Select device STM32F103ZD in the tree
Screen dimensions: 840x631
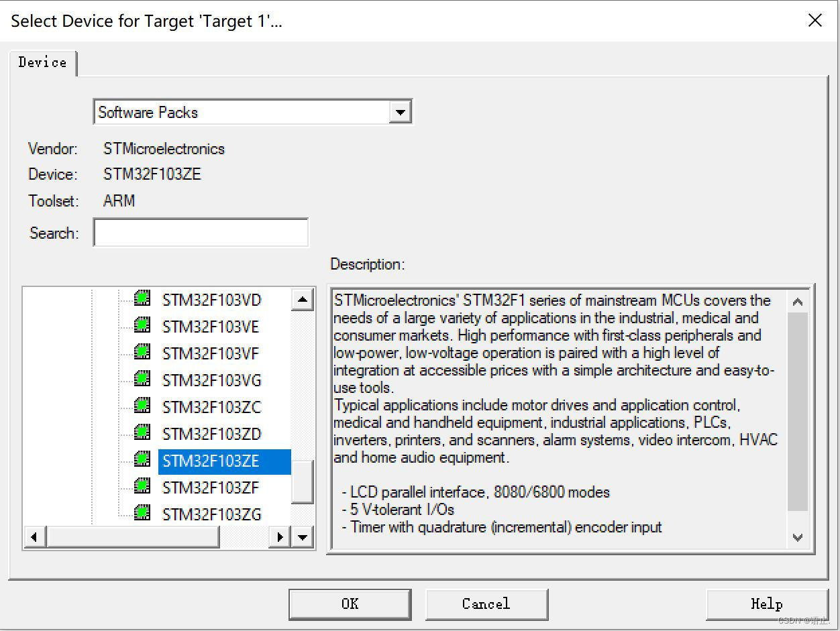(211, 435)
